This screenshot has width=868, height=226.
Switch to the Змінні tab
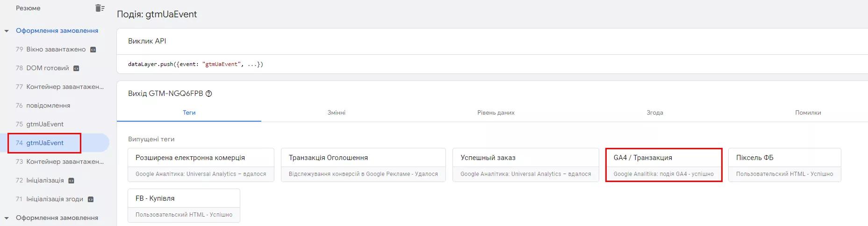(337, 113)
